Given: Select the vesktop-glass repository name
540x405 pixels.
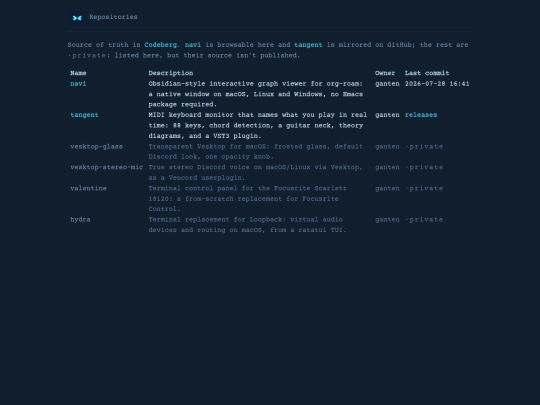Looking at the screenshot, I should (x=96, y=147).
